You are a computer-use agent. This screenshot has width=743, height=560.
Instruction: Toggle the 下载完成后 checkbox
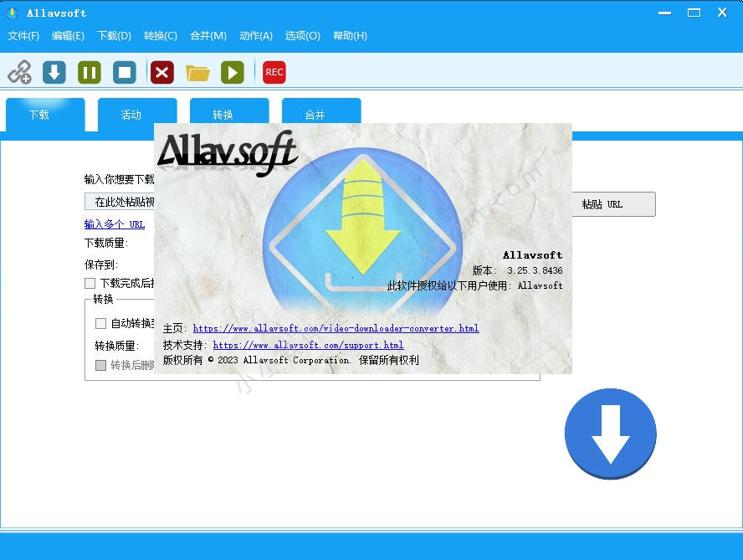(x=90, y=284)
